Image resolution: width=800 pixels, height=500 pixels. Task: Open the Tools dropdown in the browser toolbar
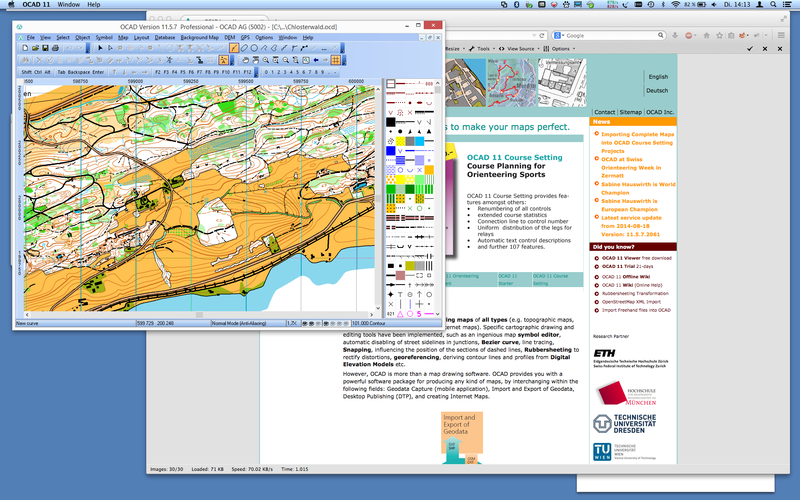pyautogui.click(x=481, y=48)
